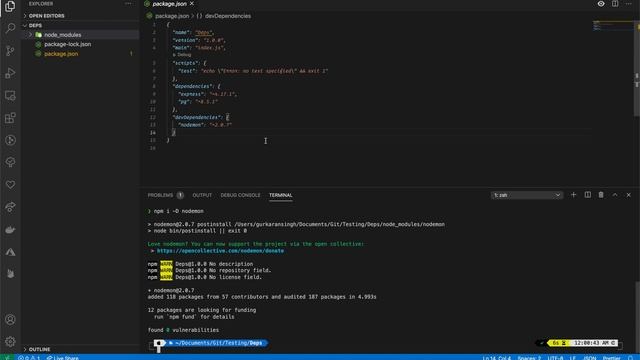Click the heart-shaped icon in activity bar
The width and height of the screenshot is (640, 360).
(x=10, y=184)
